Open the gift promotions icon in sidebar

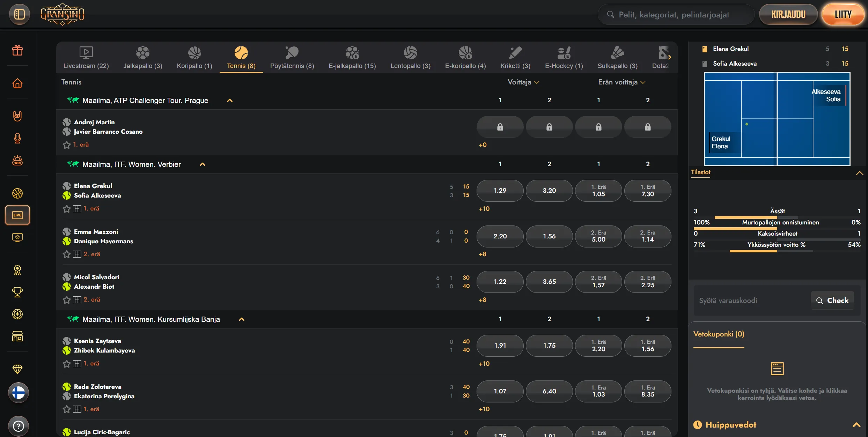[17, 51]
